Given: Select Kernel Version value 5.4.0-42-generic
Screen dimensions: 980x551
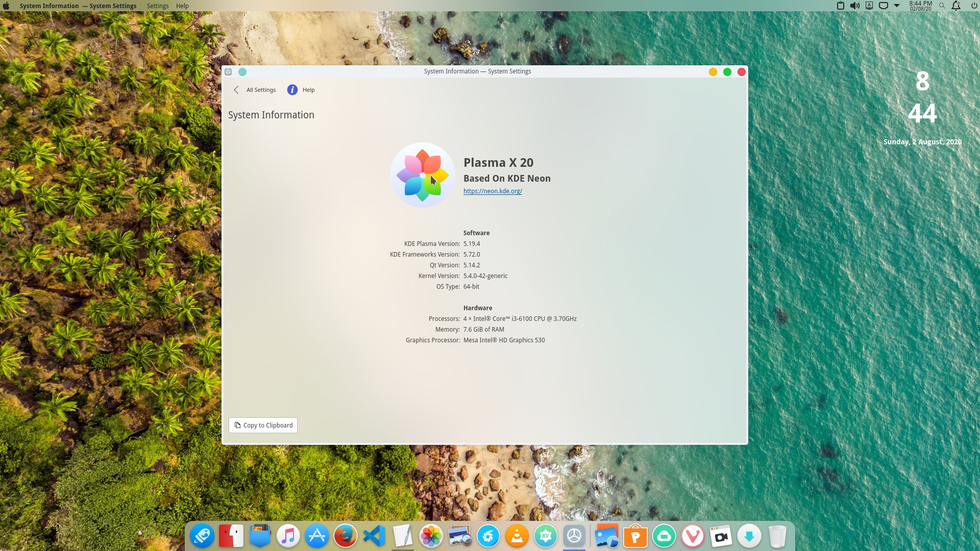Looking at the screenshot, I should (x=485, y=276).
